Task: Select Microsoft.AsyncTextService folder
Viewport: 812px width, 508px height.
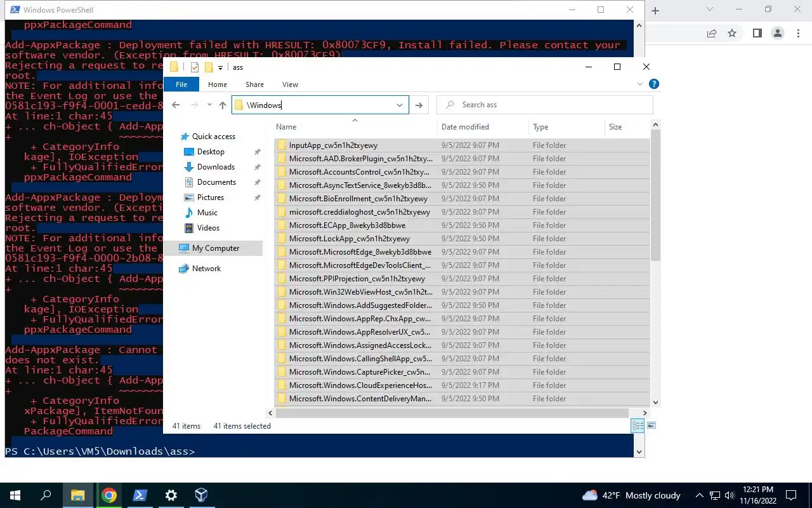Action: (462, 185)
